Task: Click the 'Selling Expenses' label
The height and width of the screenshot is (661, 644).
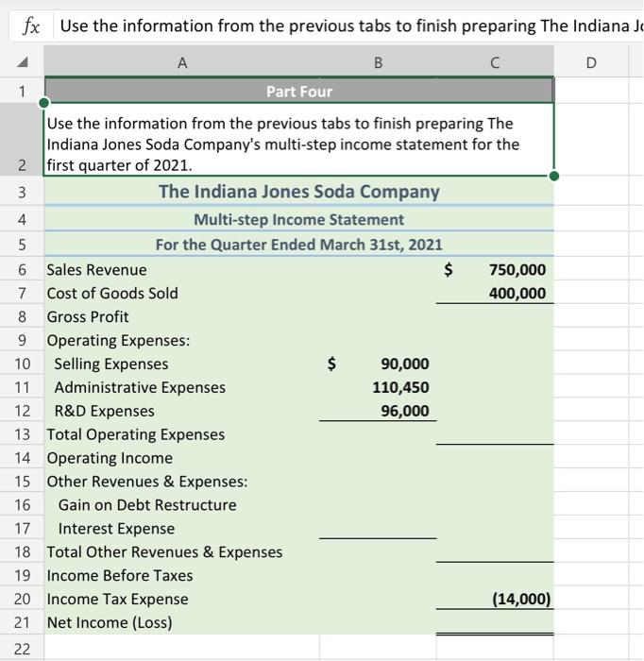Action: [111, 364]
